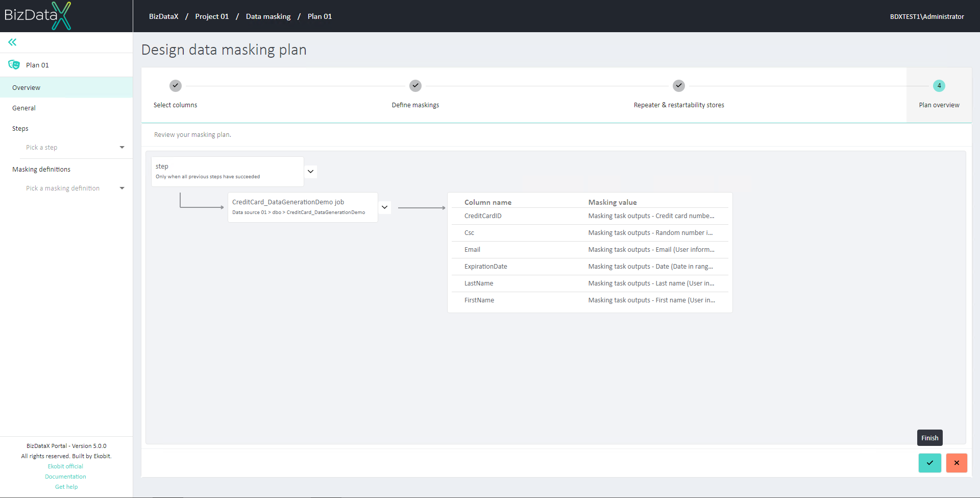Click the Review your masking plan text
This screenshot has height=498, width=980.
click(x=192, y=135)
